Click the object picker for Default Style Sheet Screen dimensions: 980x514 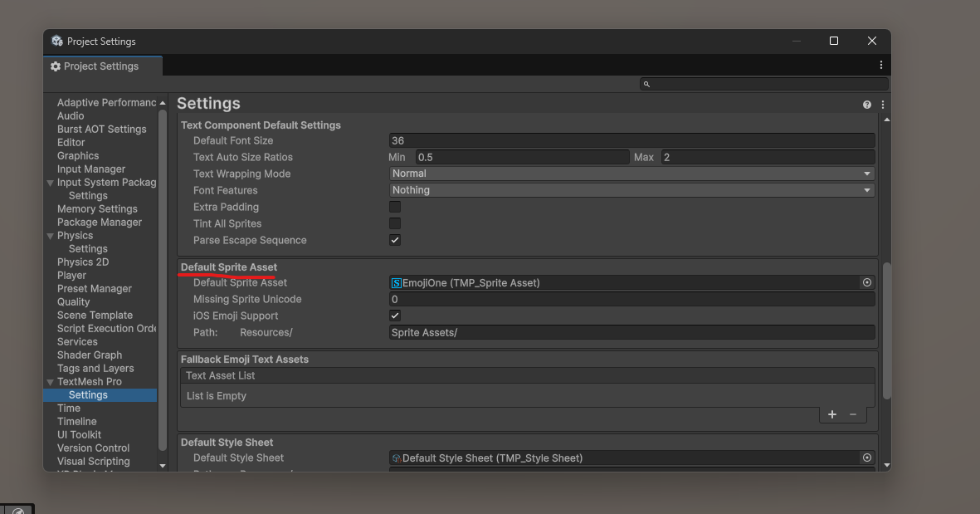pos(867,458)
